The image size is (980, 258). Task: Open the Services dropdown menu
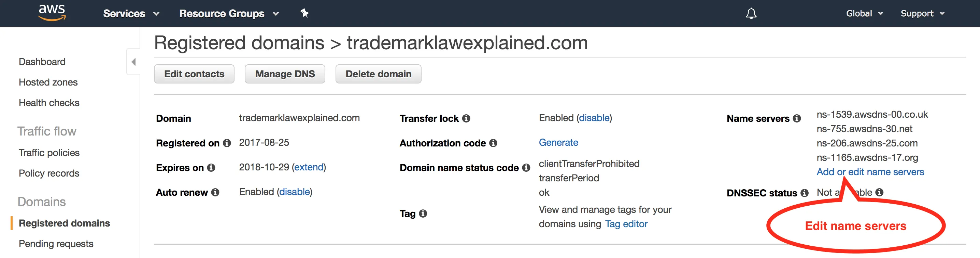tap(131, 14)
